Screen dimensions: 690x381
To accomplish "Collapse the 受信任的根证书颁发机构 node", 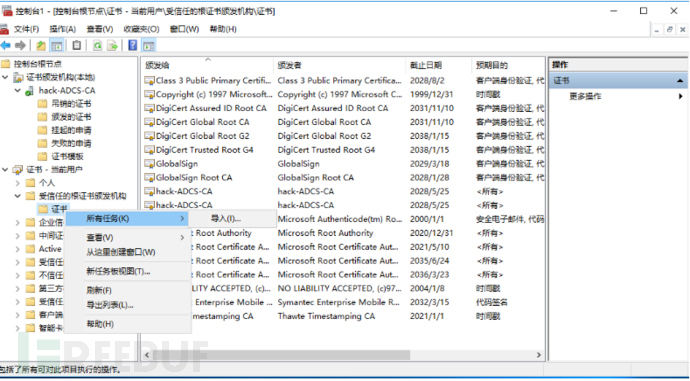I will click(18, 196).
